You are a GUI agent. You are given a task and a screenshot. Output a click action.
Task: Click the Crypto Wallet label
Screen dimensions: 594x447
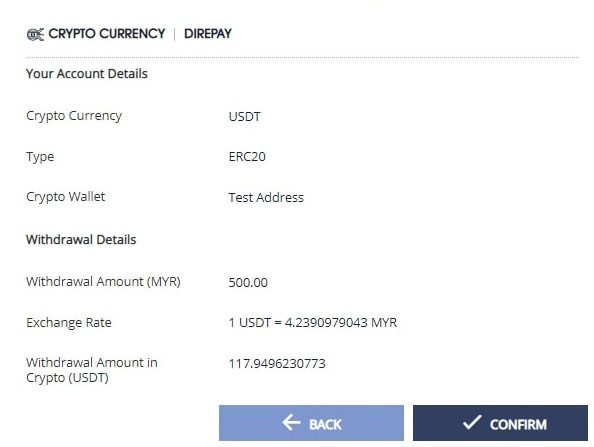(66, 197)
